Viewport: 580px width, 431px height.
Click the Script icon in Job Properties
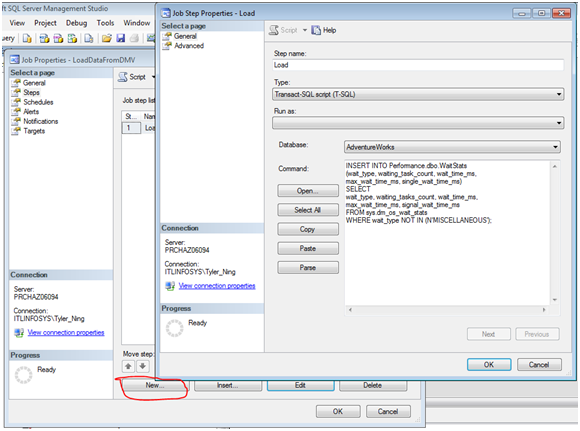pyautogui.click(x=122, y=77)
